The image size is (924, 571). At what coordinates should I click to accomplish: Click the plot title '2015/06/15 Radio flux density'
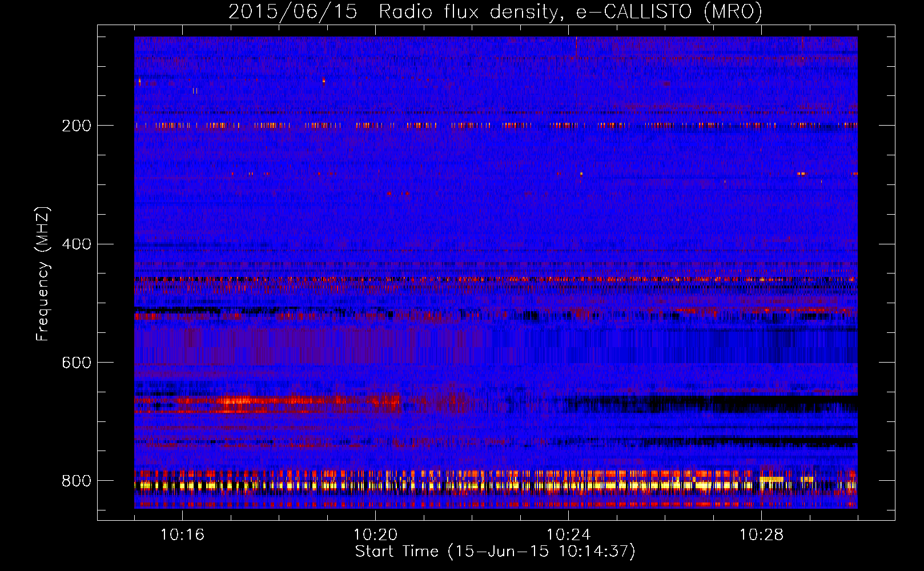pos(495,11)
